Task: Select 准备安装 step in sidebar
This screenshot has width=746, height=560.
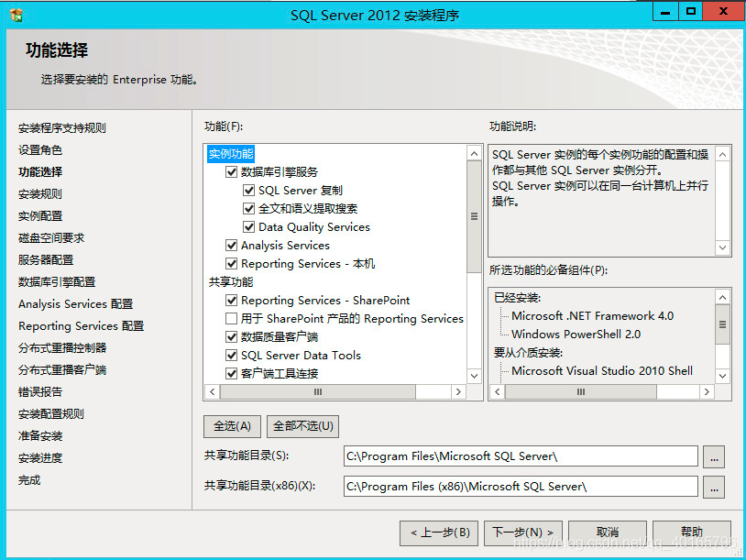Action: click(x=40, y=436)
